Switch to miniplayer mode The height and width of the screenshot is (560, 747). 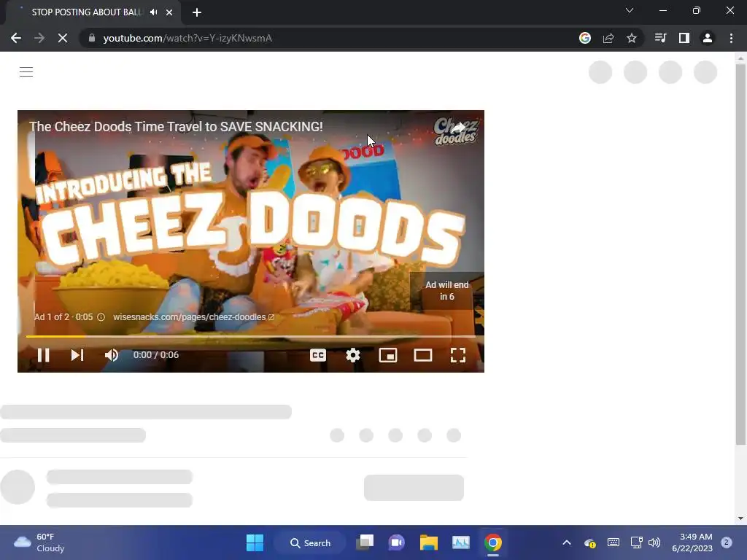388,355
